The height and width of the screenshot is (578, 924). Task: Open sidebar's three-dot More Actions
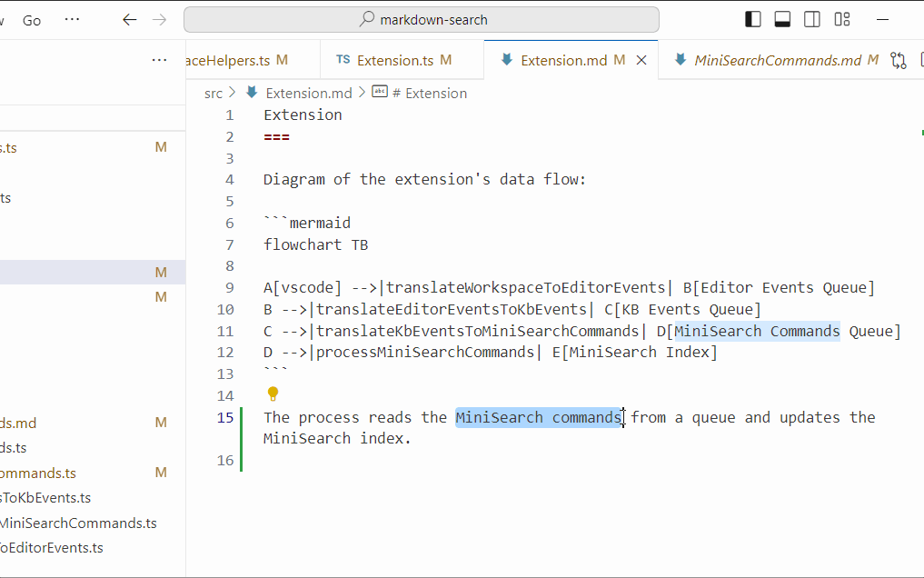pyautogui.click(x=159, y=61)
